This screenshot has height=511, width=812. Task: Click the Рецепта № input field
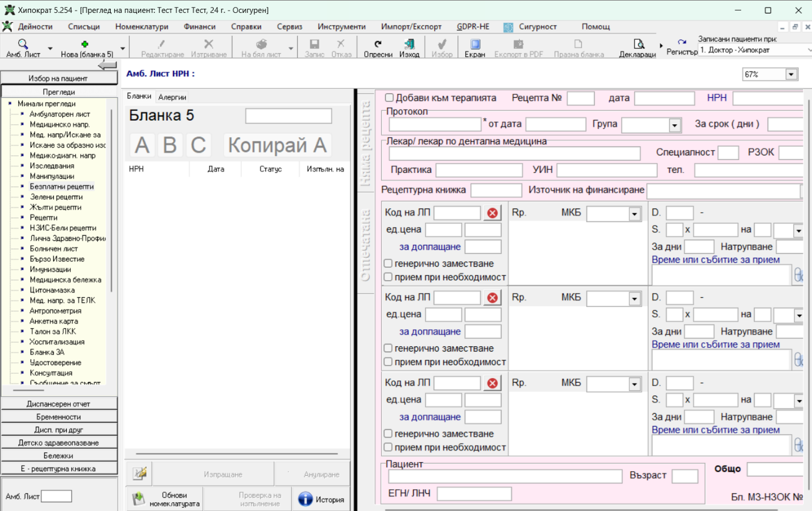click(x=581, y=98)
